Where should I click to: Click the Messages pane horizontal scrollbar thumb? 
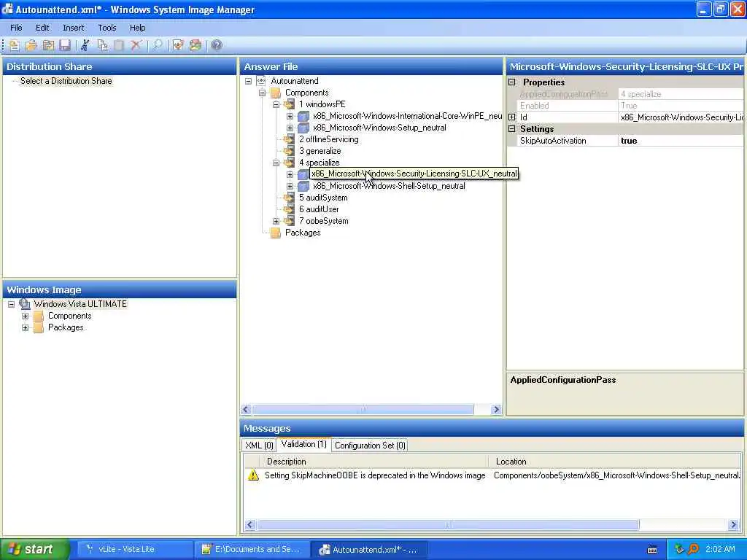tap(448, 525)
